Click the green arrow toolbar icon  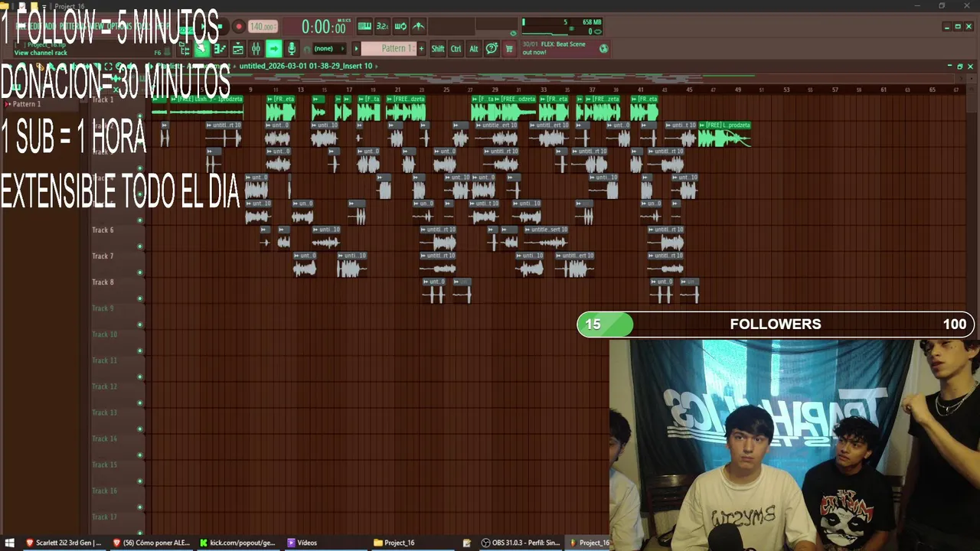(x=273, y=49)
